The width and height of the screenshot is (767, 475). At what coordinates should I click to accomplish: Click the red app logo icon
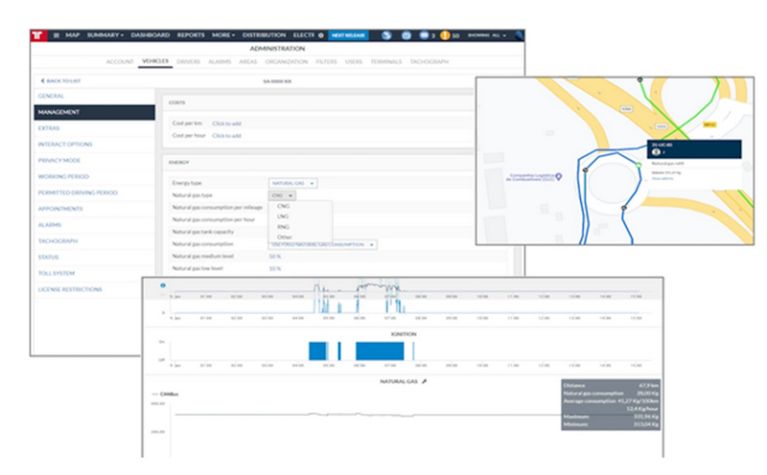coord(40,35)
